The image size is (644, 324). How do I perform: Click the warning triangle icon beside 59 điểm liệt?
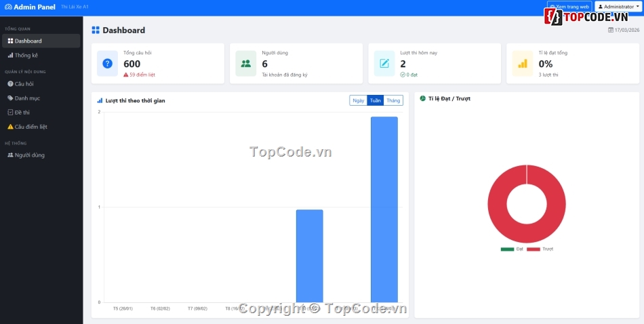click(x=126, y=75)
